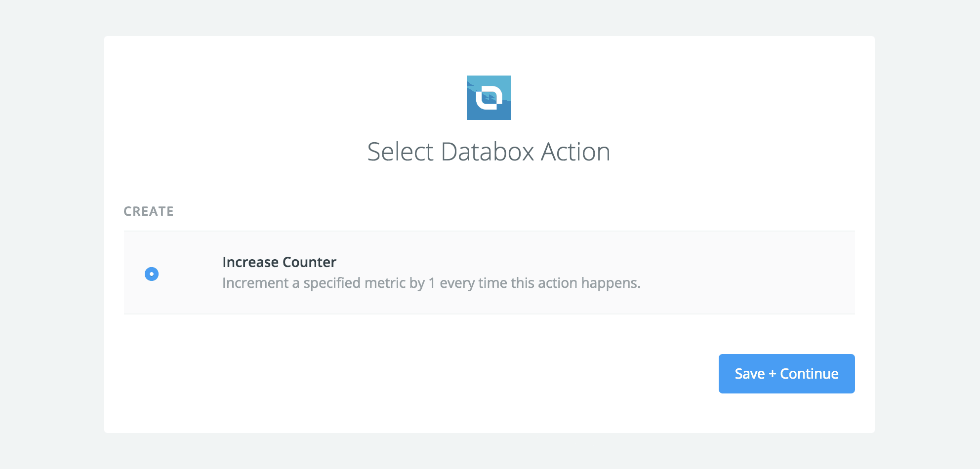Click the Increase Counter option title
The height and width of the screenshot is (469, 980).
[279, 262]
